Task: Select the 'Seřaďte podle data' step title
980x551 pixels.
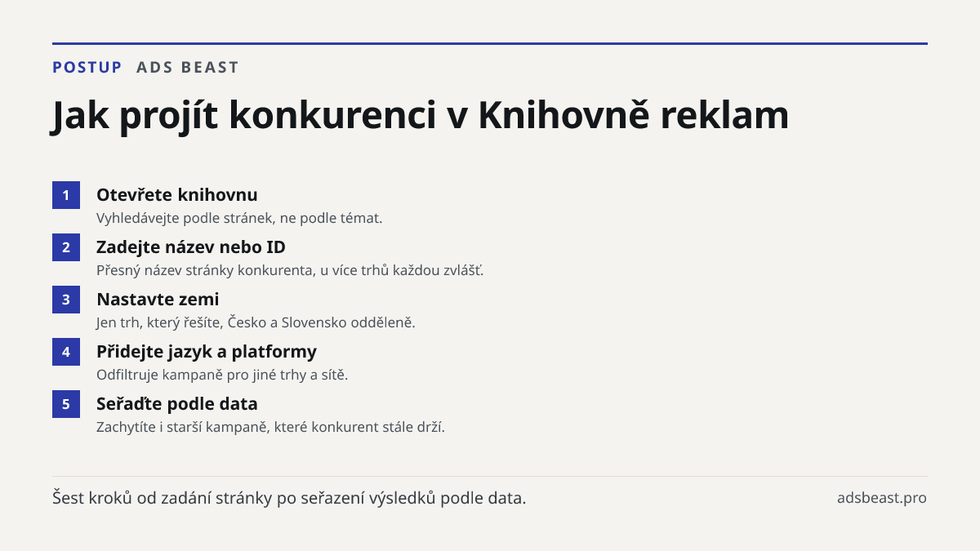Action: coord(177,404)
